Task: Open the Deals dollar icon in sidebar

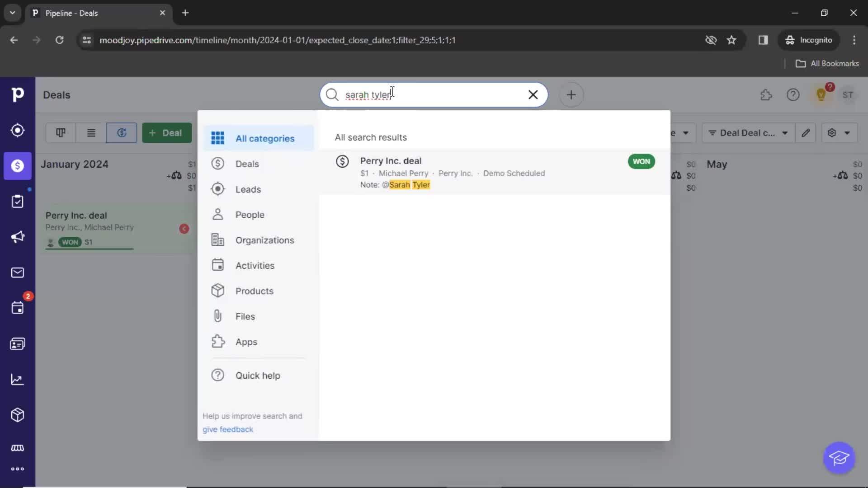Action: coord(18,166)
